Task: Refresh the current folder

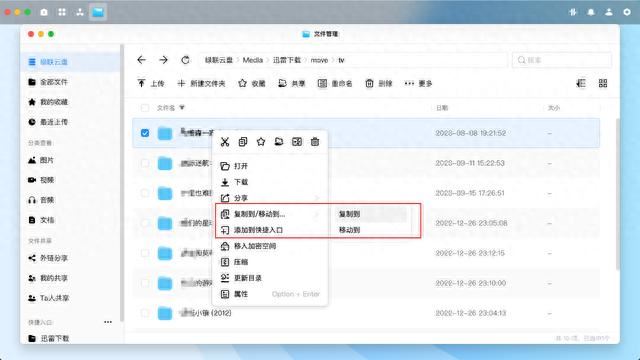Action: (185, 60)
